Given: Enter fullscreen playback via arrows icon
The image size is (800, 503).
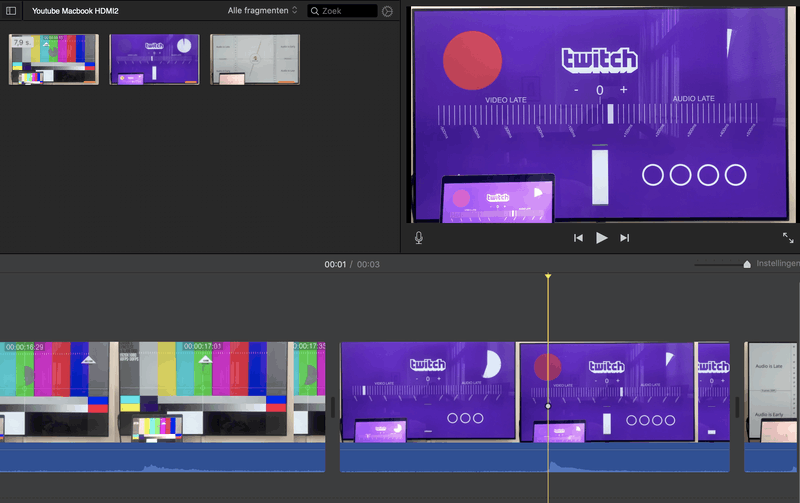Looking at the screenshot, I should click(788, 238).
